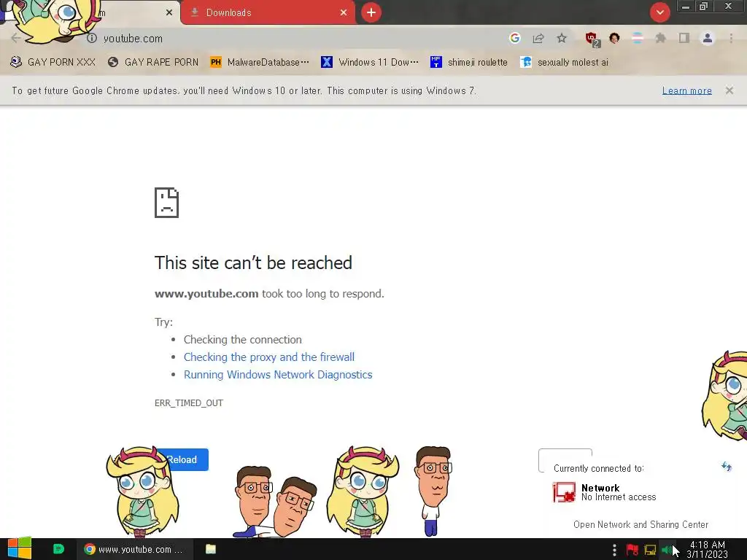Open the green app icon on taskbar
Image resolution: width=747 pixels, height=560 pixels.
pos(58,549)
